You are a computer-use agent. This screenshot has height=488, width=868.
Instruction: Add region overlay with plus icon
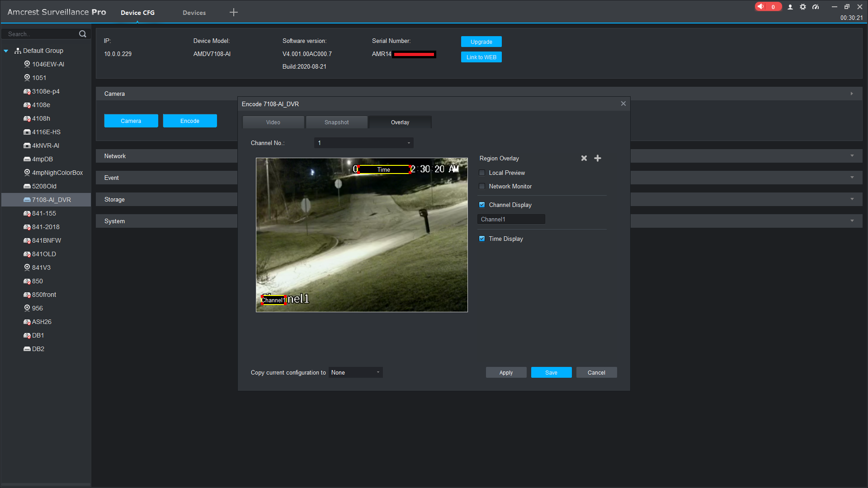tap(598, 158)
